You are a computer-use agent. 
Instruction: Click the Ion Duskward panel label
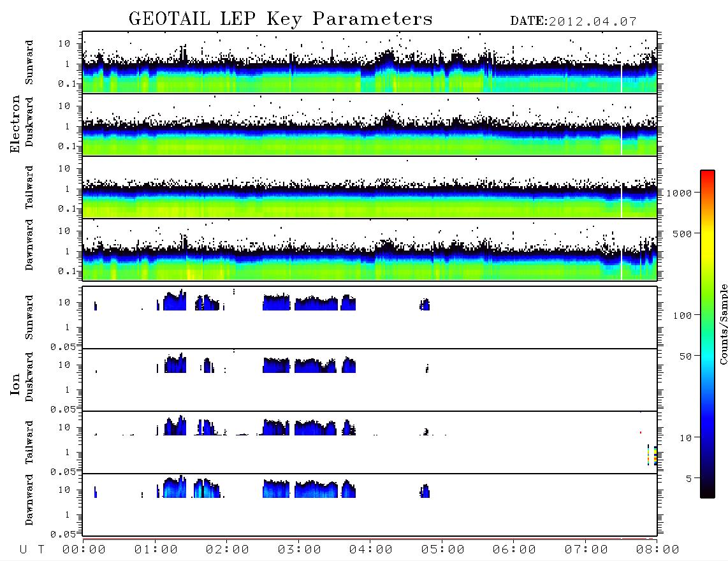pyautogui.click(x=29, y=377)
